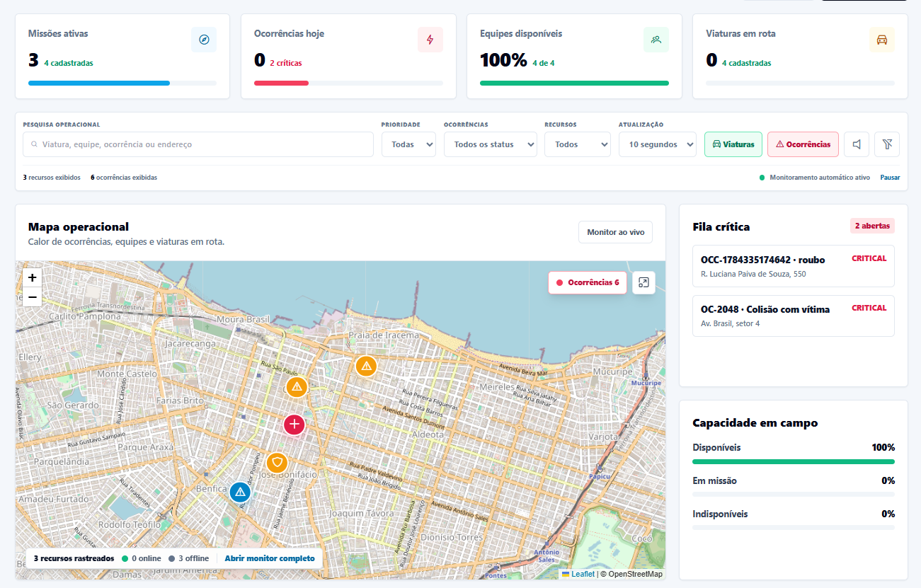
Task: Pause automatic monitoring via Pausar
Action: click(890, 178)
